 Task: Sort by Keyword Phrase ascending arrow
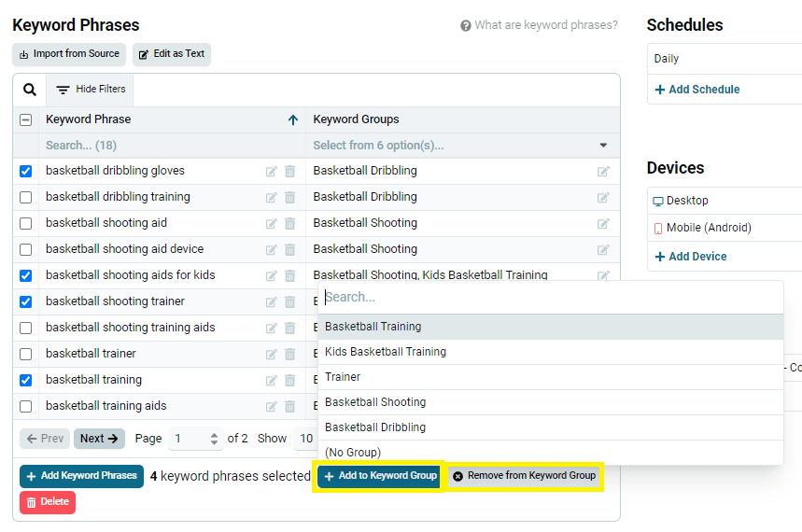pos(293,119)
